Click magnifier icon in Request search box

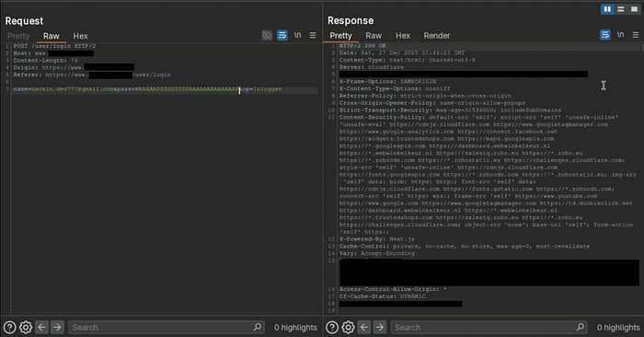pyautogui.click(x=258, y=327)
